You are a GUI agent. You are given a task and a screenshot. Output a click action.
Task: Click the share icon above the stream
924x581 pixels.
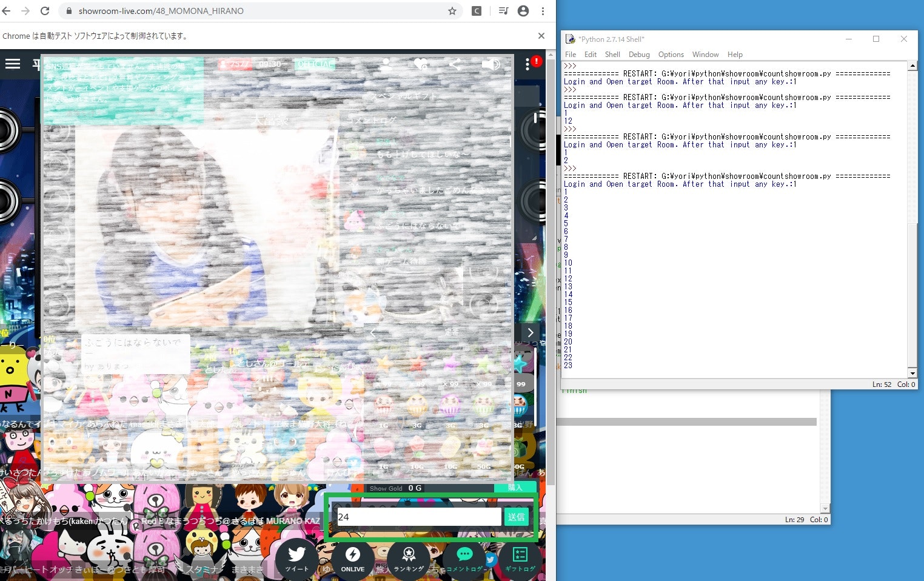coord(455,64)
